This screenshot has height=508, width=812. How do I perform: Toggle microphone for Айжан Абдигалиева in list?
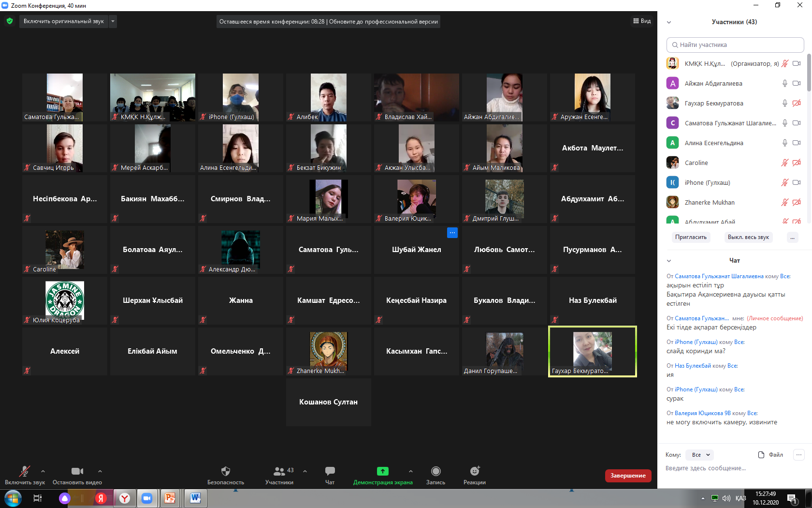tap(785, 84)
